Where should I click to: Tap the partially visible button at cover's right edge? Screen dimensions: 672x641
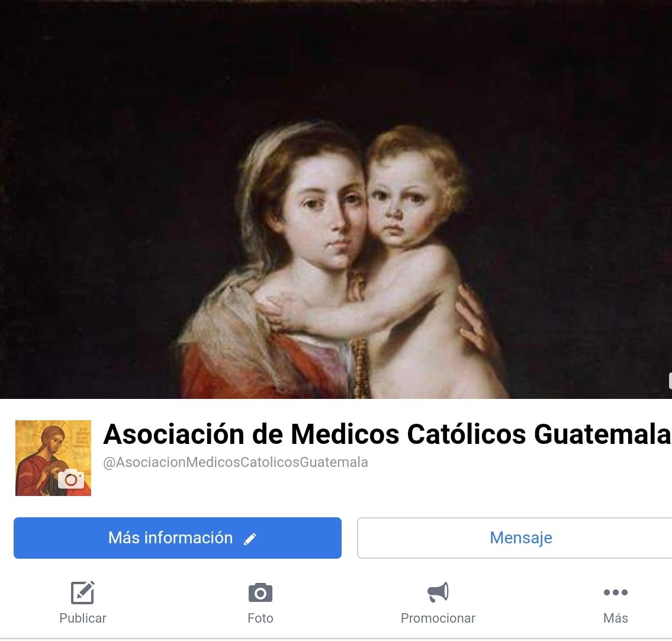(670, 381)
